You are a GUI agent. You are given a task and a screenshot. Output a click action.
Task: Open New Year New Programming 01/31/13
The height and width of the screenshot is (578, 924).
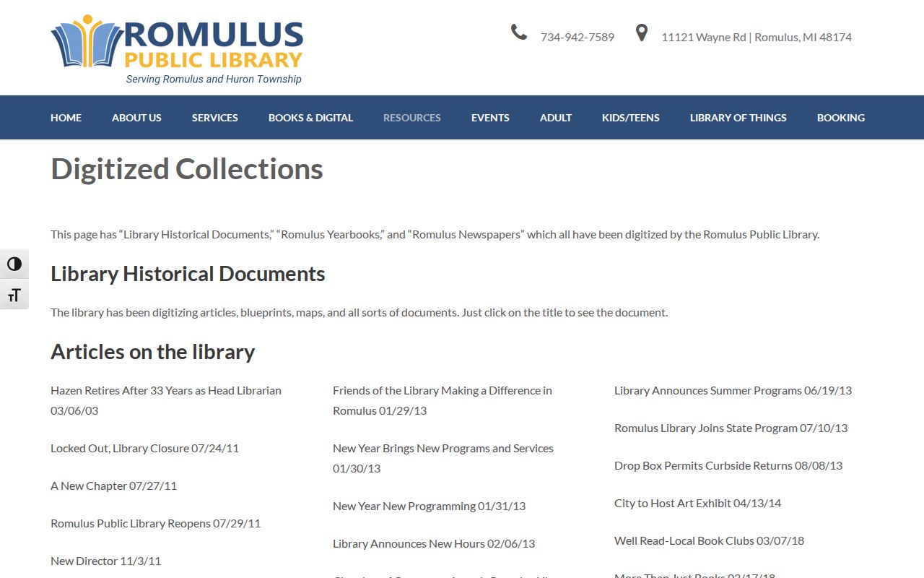pos(429,506)
